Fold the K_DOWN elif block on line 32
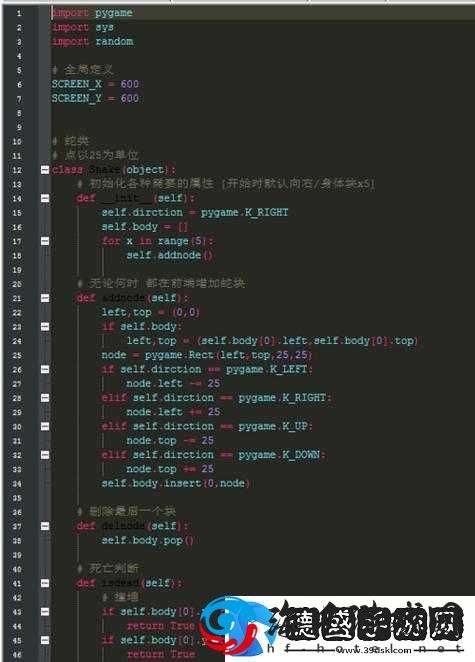The image size is (475, 662). (x=45, y=455)
